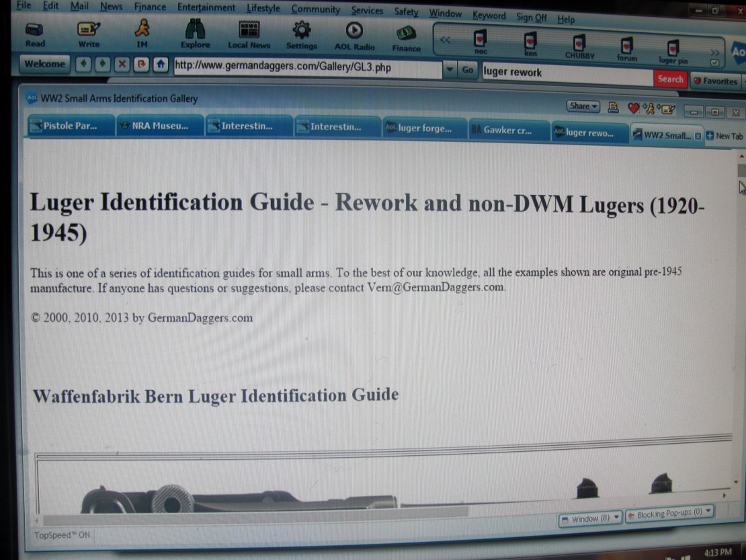Click the Write mail icon

coord(89,35)
